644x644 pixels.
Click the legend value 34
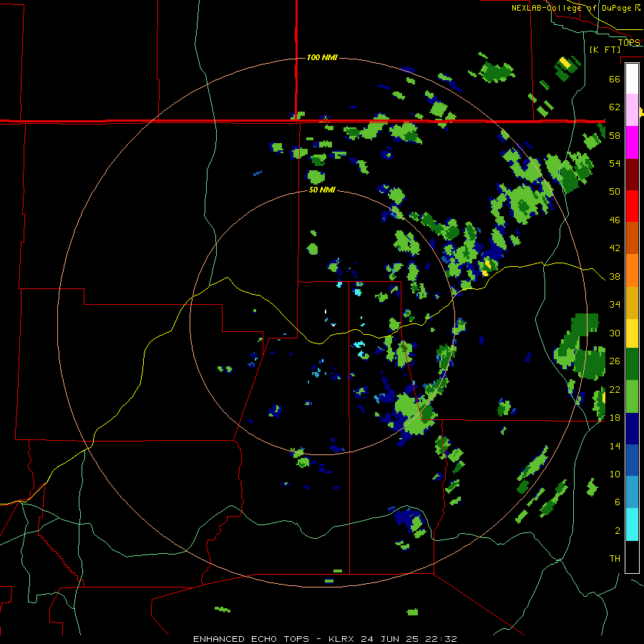[615, 305]
